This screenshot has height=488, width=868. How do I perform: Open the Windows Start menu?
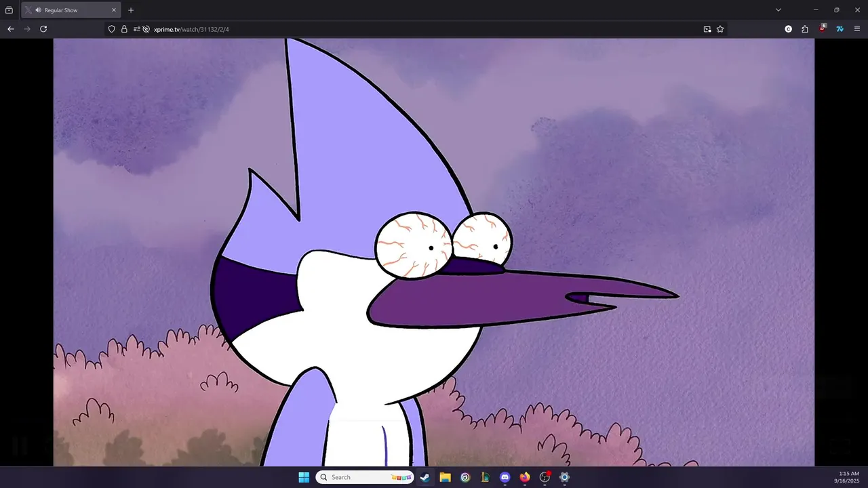[x=304, y=477]
